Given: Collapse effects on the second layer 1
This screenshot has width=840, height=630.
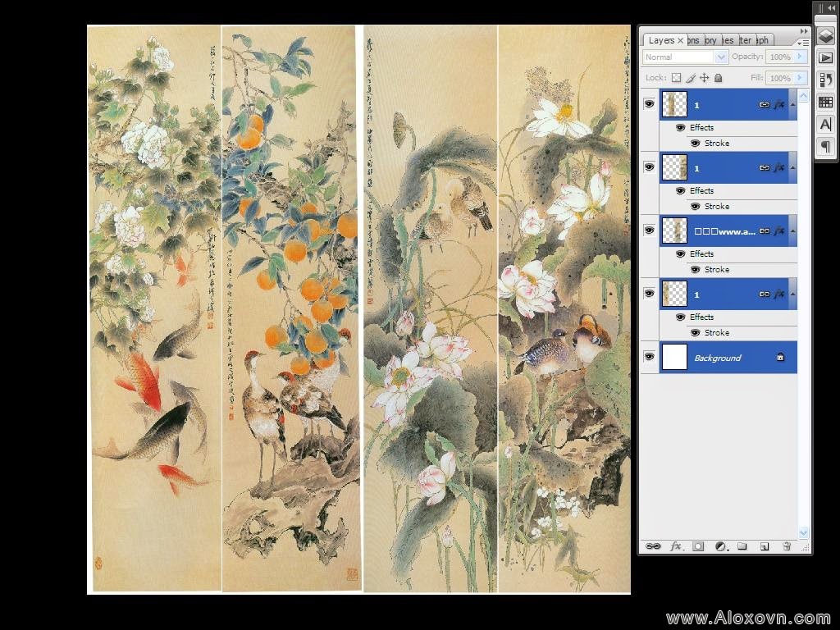Looking at the screenshot, I should tap(793, 167).
